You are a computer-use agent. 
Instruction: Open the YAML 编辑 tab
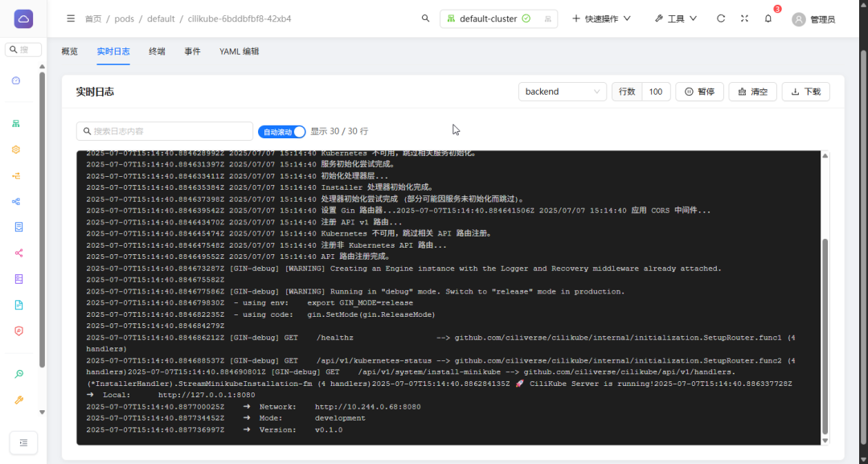(238, 51)
